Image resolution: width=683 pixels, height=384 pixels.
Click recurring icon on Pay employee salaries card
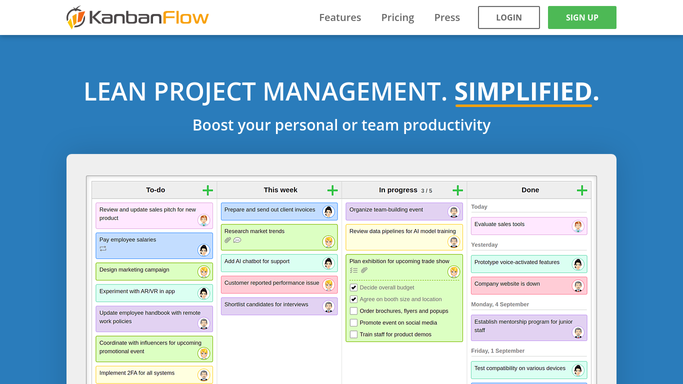103,249
